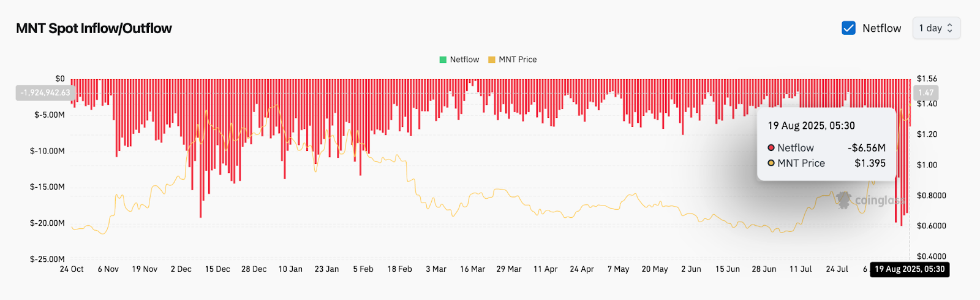The height and width of the screenshot is (300, 980).
Task: Click the Coinglass watermark logo icon
Action: pyautogui.click(x=845, y=199)
